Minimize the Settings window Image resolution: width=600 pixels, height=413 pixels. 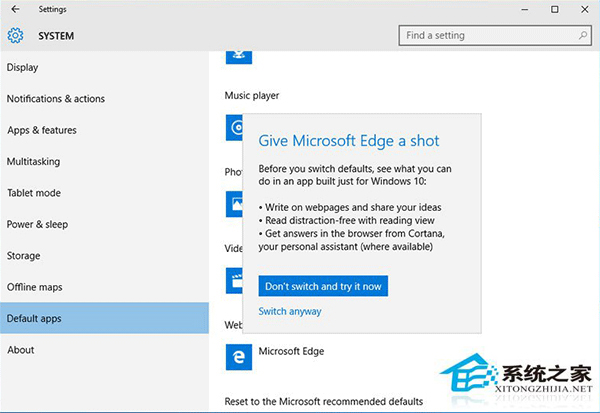525,10
